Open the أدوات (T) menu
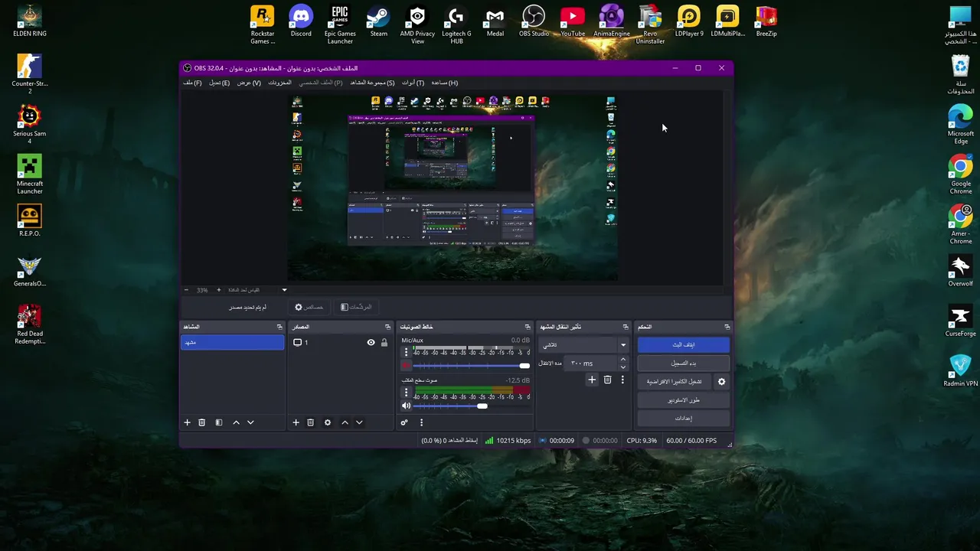The image size is (980, 551). click(x=413, y=83)
